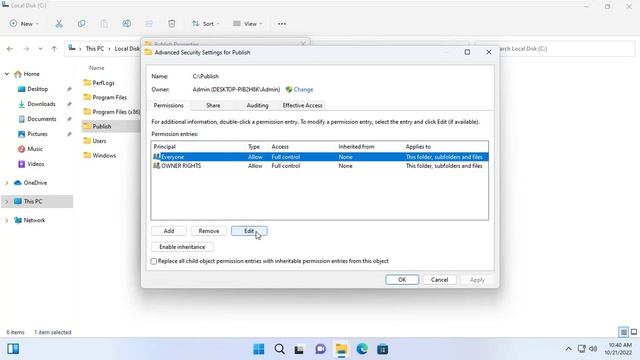Expand the This PC tree node

(x=7, y=202)
